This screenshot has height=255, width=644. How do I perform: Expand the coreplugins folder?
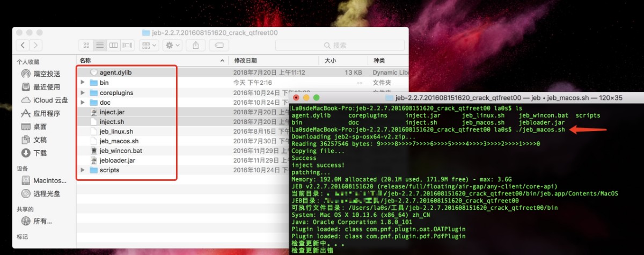click(x=83, y=92)
